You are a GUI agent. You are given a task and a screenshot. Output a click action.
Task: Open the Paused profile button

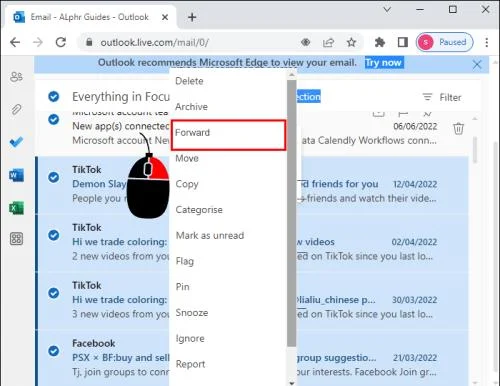coord(445,42)
